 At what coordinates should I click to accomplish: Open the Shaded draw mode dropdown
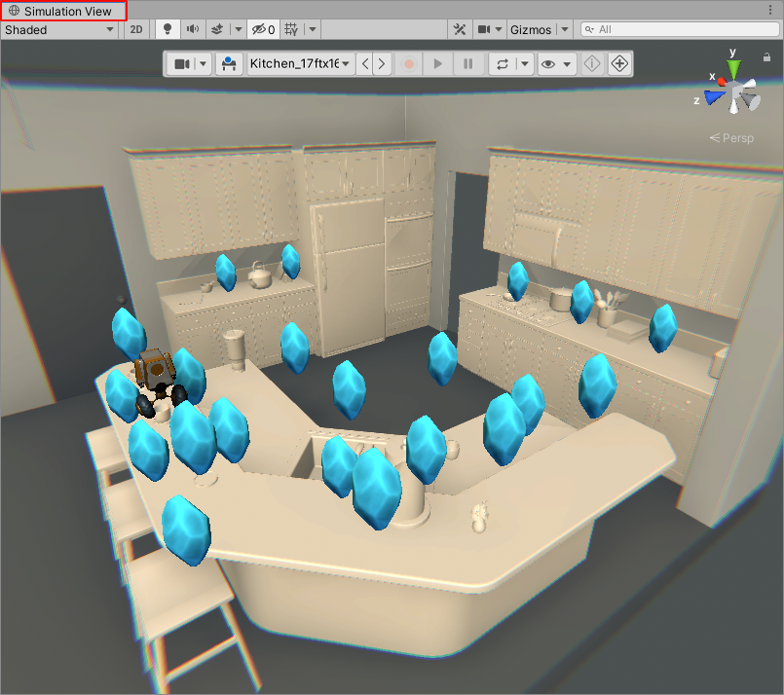(x=60, y=29)
